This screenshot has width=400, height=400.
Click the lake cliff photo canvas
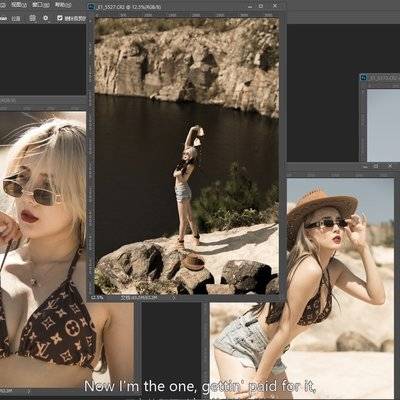pos(187,156)
